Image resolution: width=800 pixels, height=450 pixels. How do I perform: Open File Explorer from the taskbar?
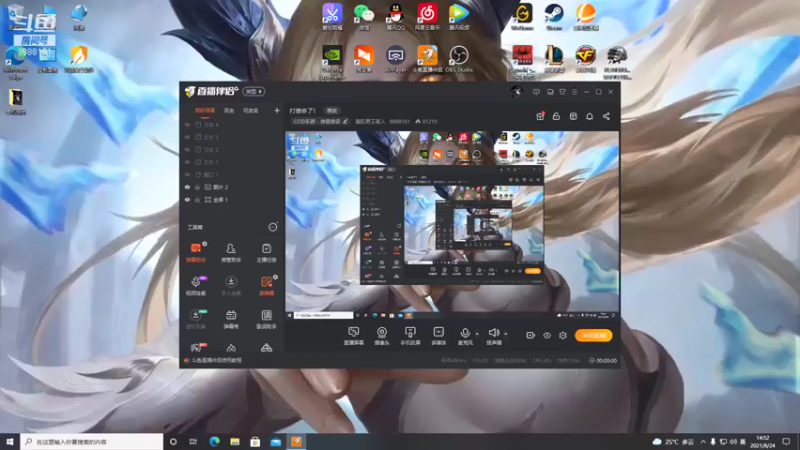(235, 441)
